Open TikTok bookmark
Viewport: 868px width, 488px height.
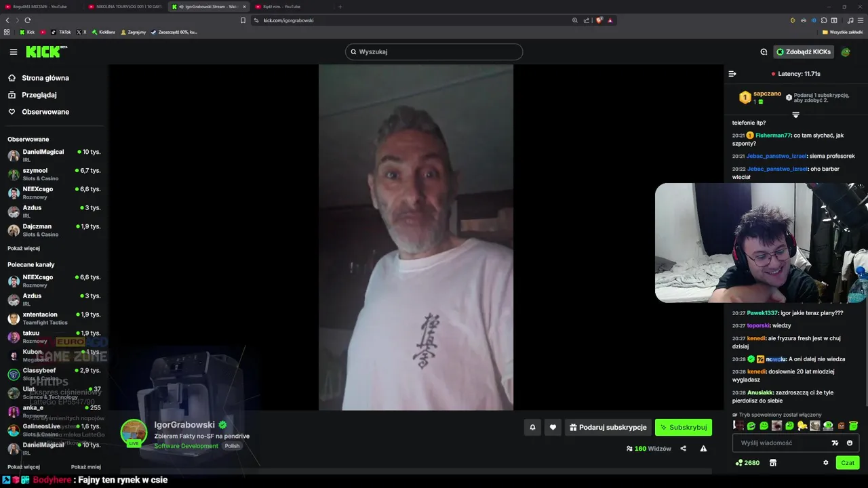pyautogui.click(x=61, y=32)
